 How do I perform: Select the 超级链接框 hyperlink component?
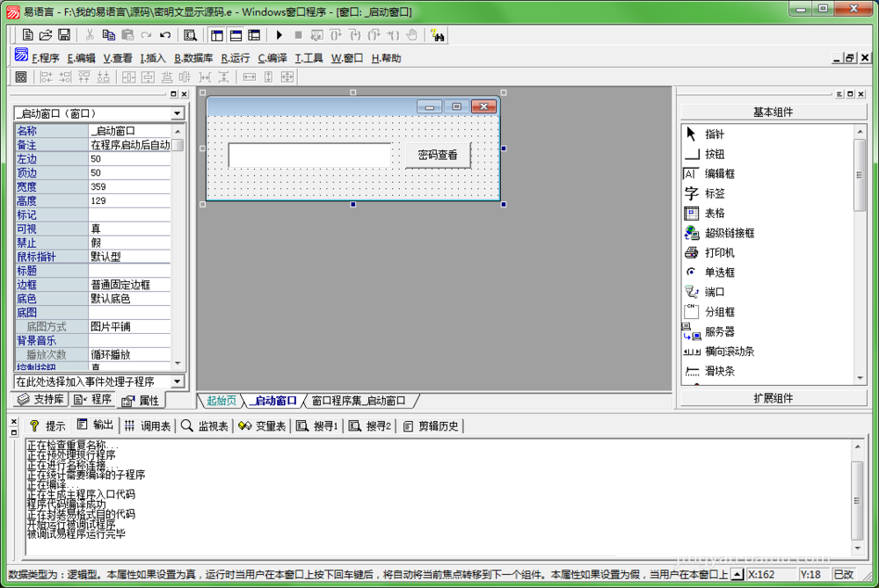tap(729, 233)
